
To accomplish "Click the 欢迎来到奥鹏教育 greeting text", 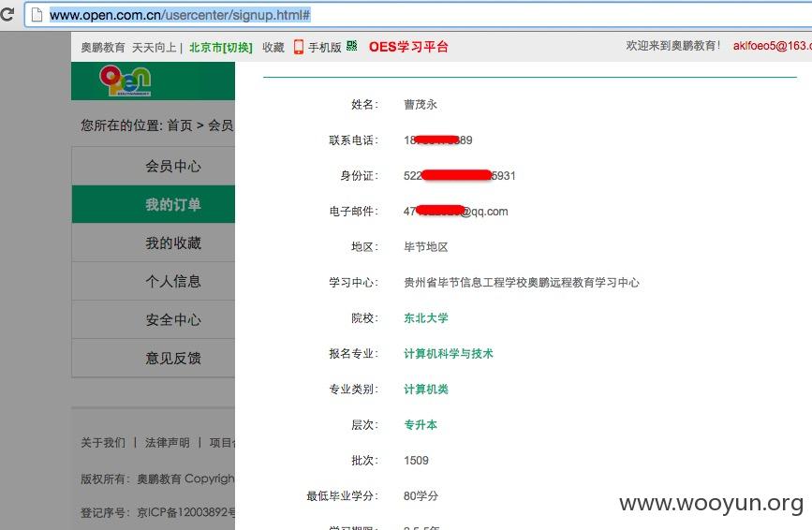I will [x=672, y=46].
